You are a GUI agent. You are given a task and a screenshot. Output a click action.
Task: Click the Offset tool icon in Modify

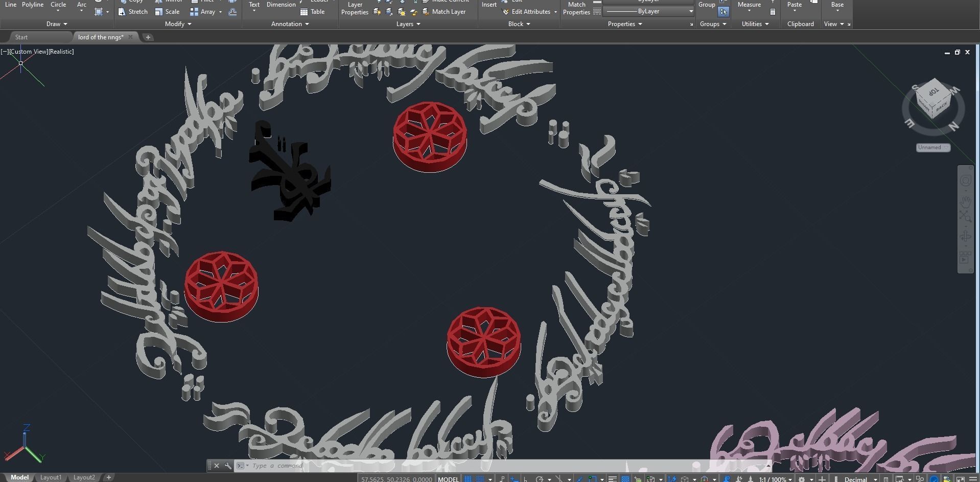(x=232, y=12)
